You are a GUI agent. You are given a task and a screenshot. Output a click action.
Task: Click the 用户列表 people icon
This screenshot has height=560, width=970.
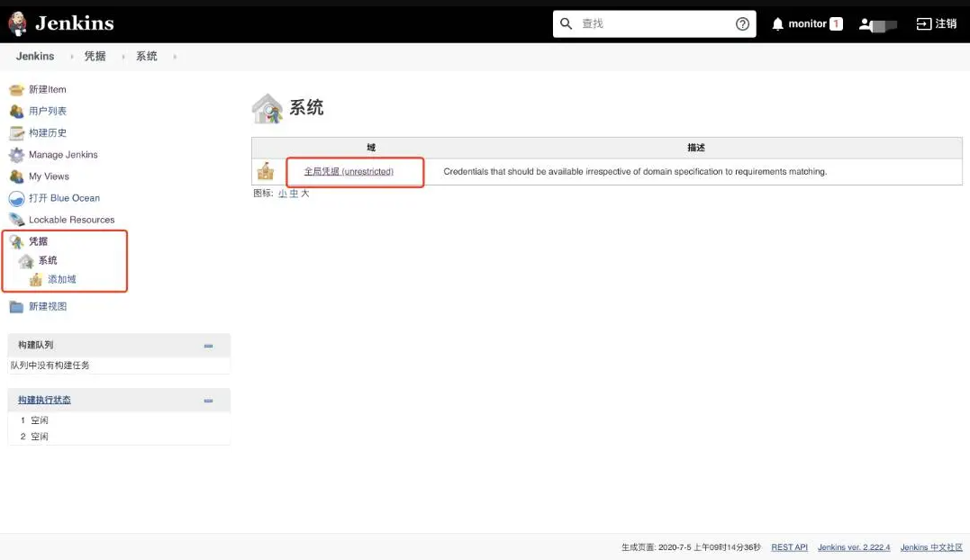point(16,111)
